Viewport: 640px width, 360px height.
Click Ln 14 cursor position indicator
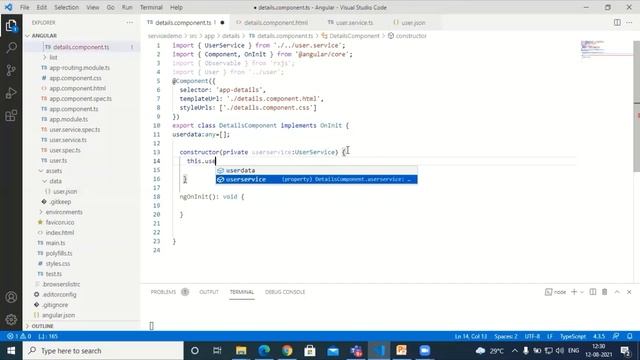coord(471,336)
